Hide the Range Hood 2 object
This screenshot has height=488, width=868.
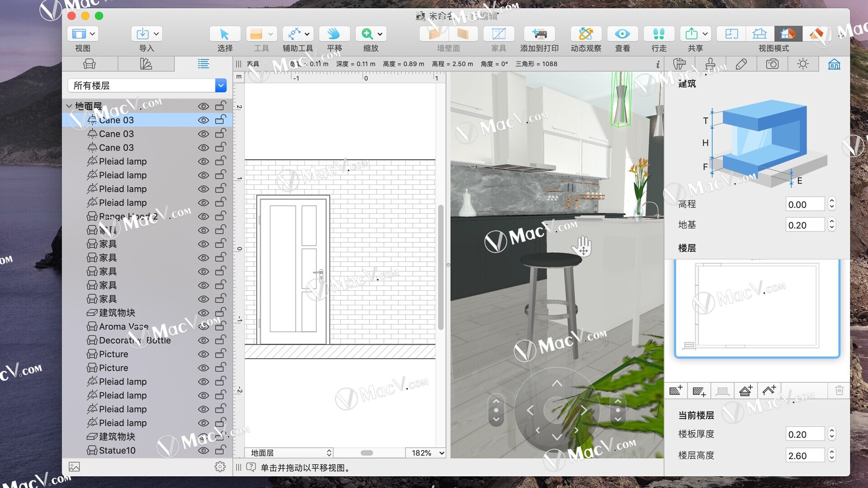point(203,217)
